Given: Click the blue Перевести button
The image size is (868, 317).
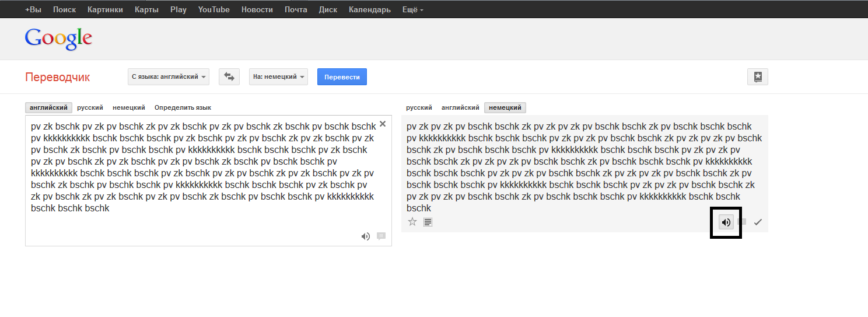Looking at the screenshot, I should (342, 76).
